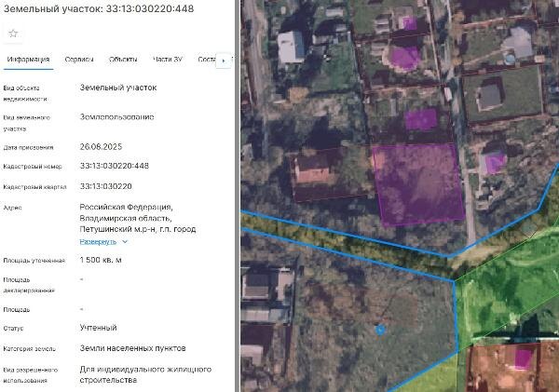The height and width of the screenshot is (392, 559).
Task: Select cadastral number value 33:13:030220:448
Action: (x=115, y=166)
